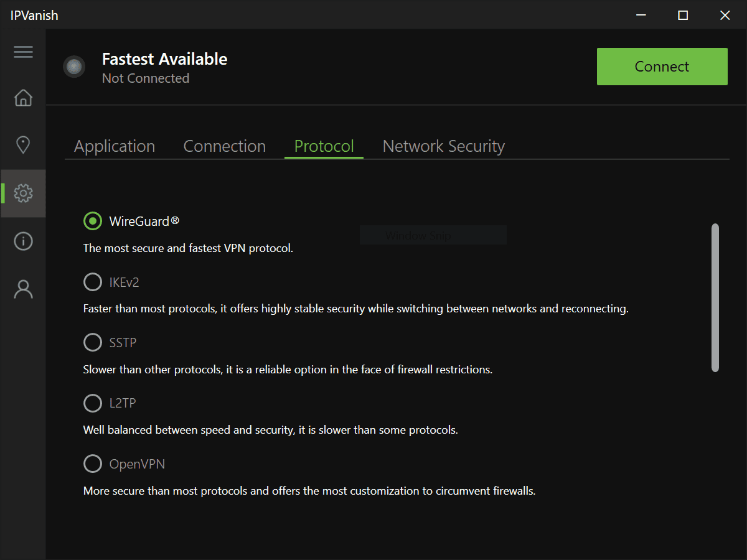
Task: Click the 'More secure than most protocols' description
Action: coord(309,491)
